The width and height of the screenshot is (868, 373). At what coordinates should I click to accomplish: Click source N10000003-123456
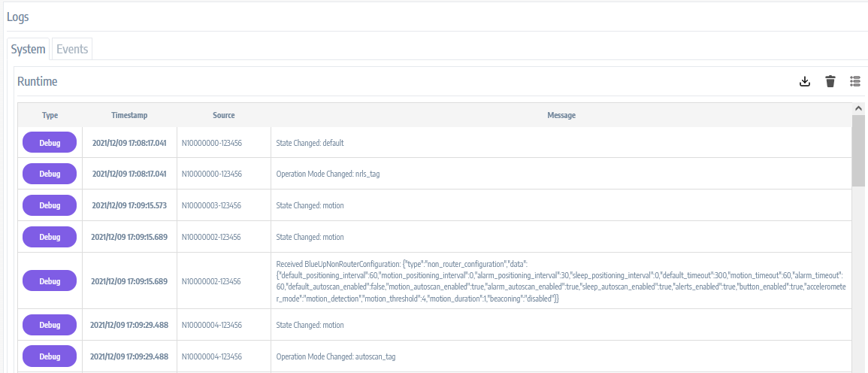[x=211, y=205]
